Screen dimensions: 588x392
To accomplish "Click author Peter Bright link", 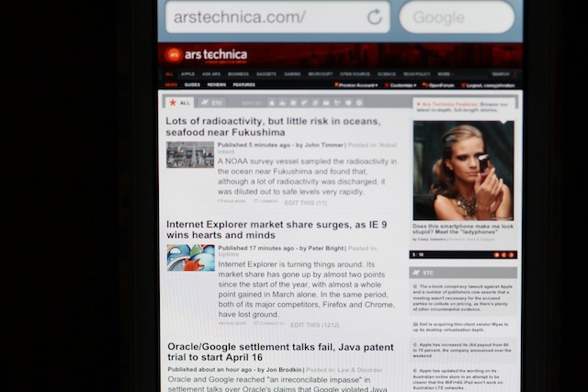I will [326, 248].
